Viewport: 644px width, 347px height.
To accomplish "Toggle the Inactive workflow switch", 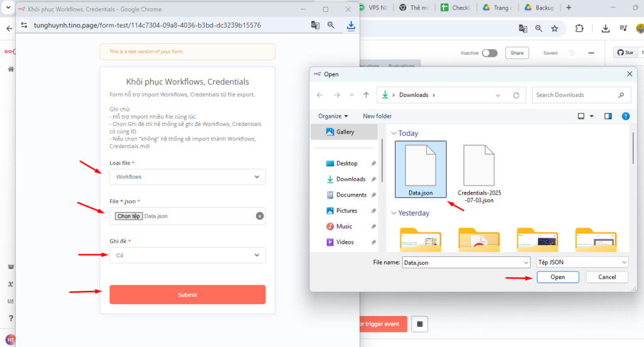I will click(489, 53).
